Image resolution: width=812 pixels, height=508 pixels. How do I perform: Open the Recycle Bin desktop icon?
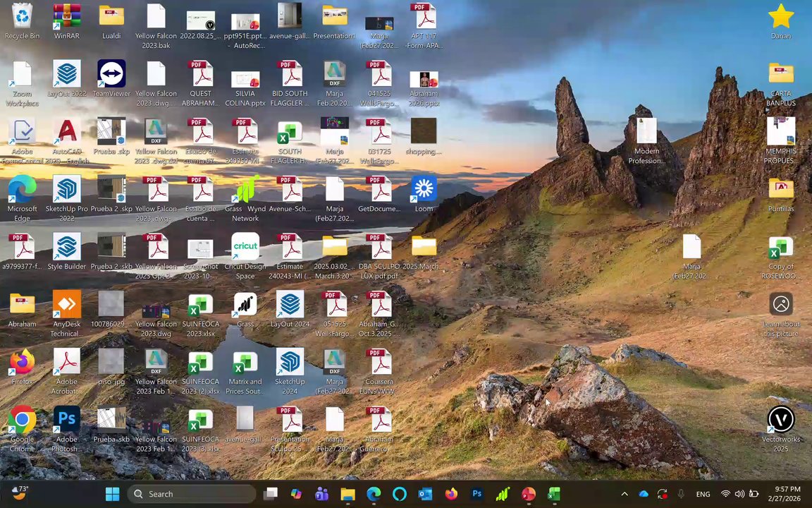pyautogui.click(x=22, y=22)
